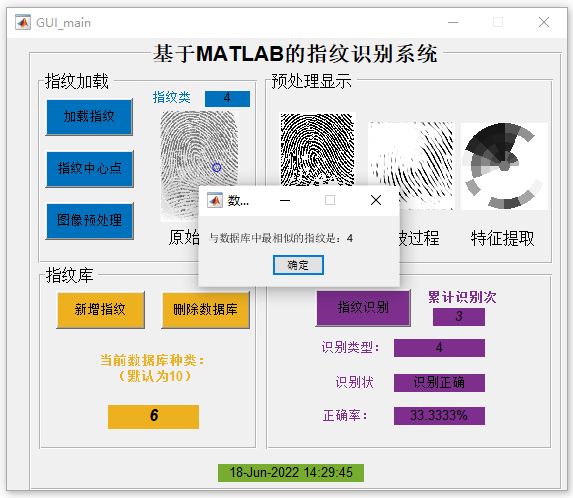
Task: Click the 预处理显示 panel title
Action: coord(311,81)
